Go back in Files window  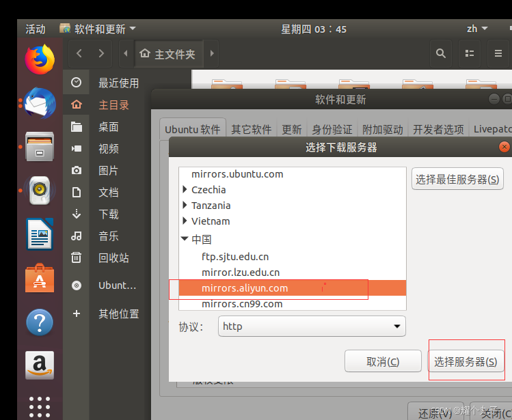point(79,53)
